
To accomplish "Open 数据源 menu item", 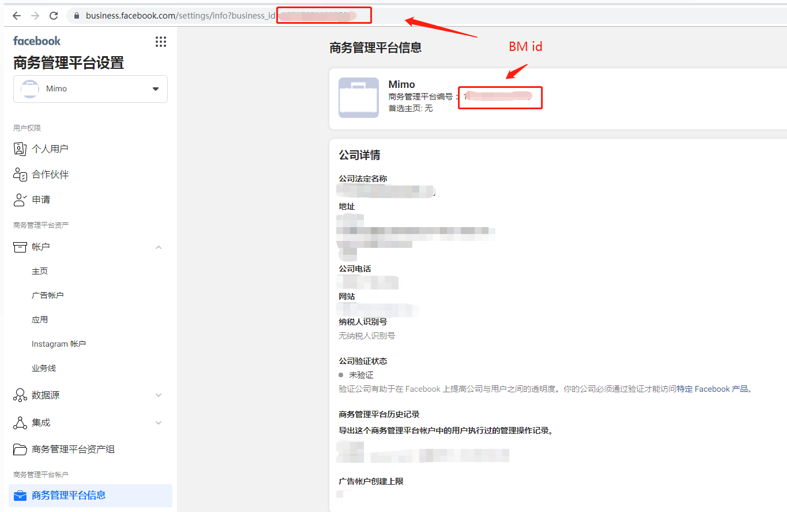I will (x=45, y=395).
